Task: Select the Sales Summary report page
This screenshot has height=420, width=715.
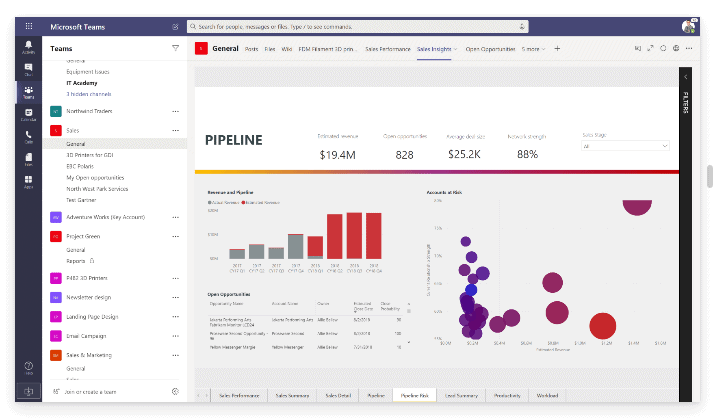Action: point(292,395)
